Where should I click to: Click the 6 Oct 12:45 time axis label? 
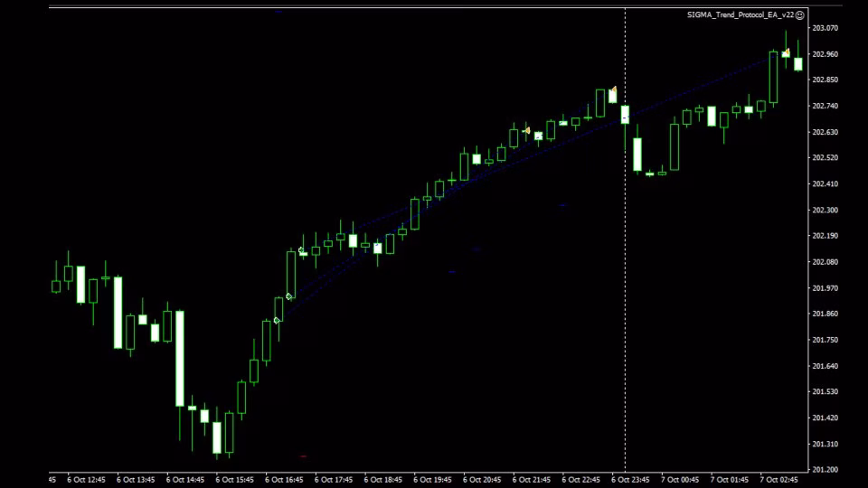click(86, 480)
